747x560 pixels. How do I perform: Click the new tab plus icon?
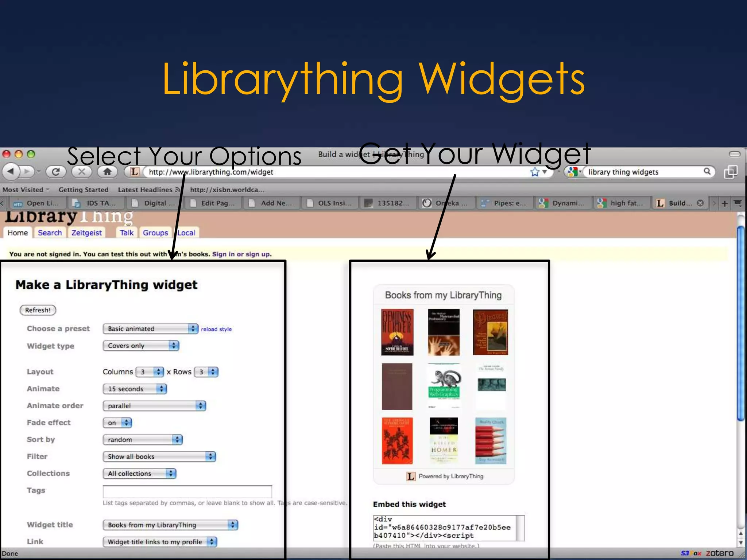[x=724, y=203]
